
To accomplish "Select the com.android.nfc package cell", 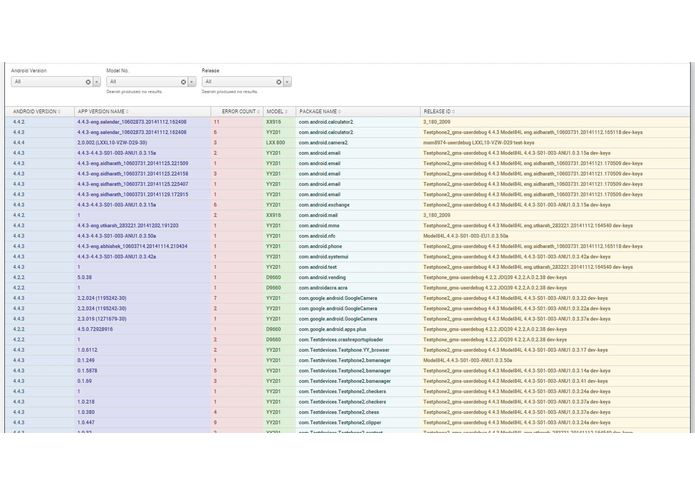I will tap(358, 236).
